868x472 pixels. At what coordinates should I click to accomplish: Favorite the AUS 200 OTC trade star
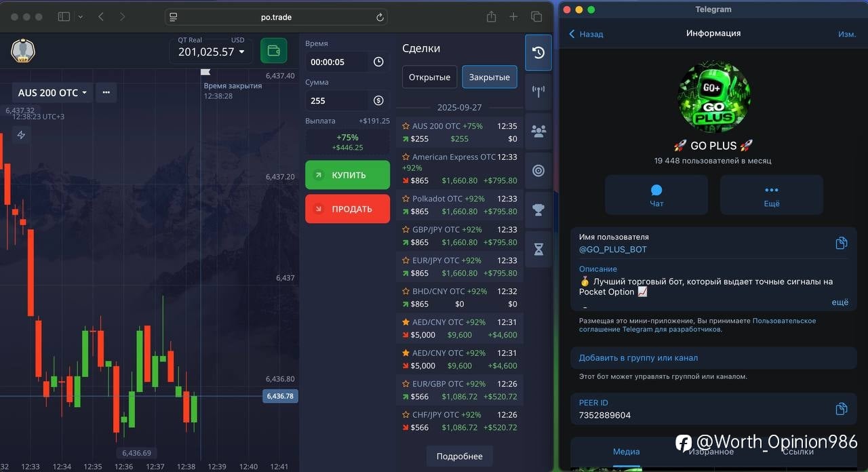(406, 126)
